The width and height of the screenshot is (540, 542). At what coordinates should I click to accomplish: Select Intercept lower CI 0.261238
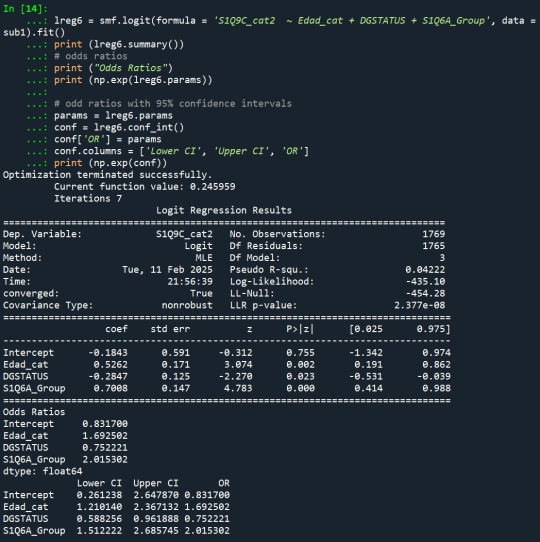(x=99, y=495)
